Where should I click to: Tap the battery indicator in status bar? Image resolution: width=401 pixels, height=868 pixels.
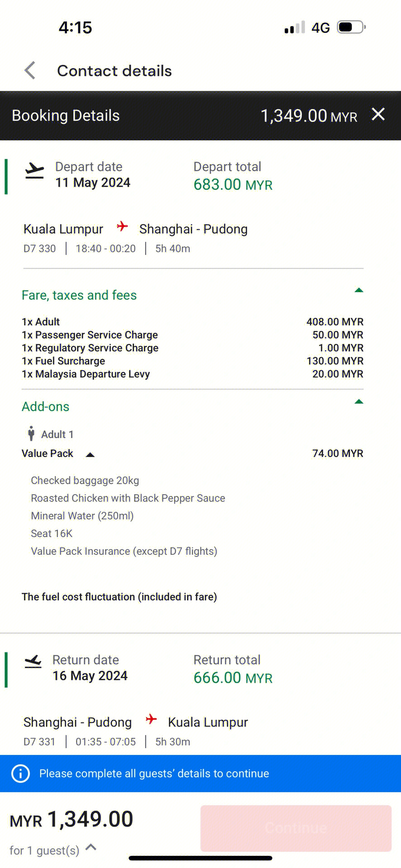pyautogui.click(x=351, y=27)
